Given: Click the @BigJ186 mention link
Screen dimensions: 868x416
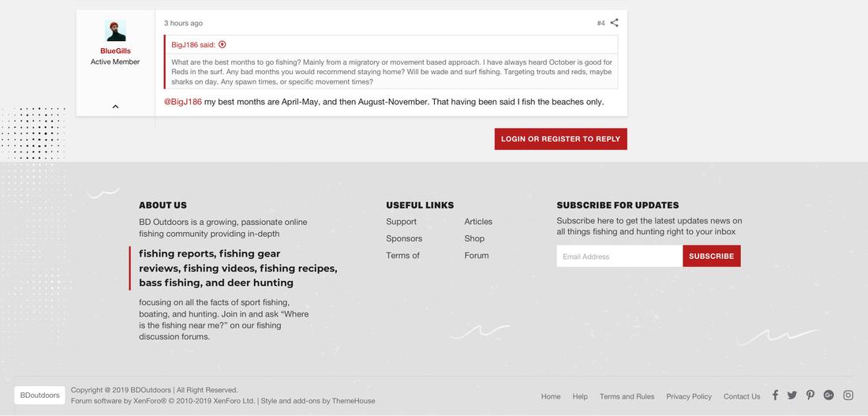Looking at the screenshot, I should [x=183, y=102].
